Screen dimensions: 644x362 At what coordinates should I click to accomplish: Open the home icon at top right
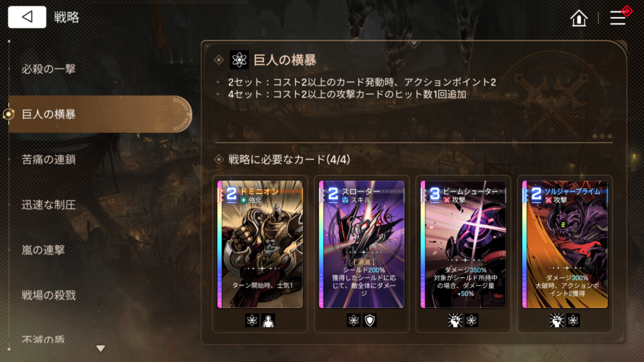[579, 18]
